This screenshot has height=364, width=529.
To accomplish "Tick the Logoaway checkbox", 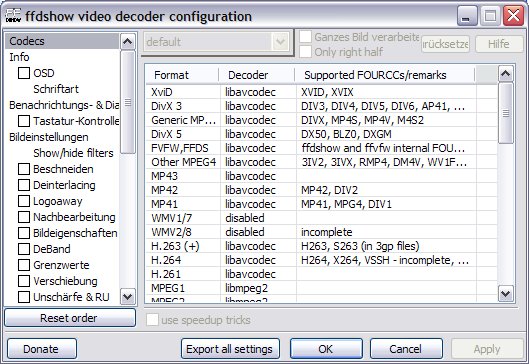I will click(x=24, y=201).
